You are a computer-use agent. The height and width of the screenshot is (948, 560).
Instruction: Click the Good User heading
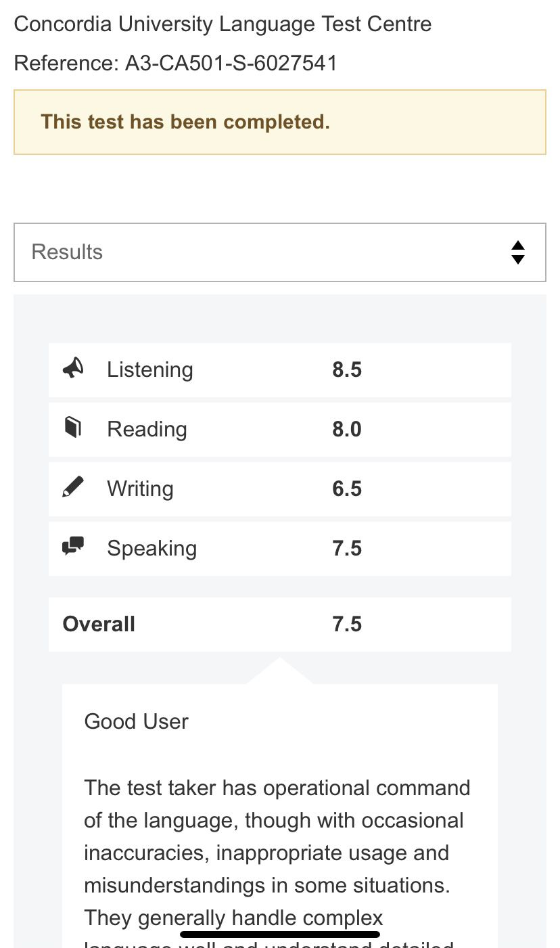136,722
